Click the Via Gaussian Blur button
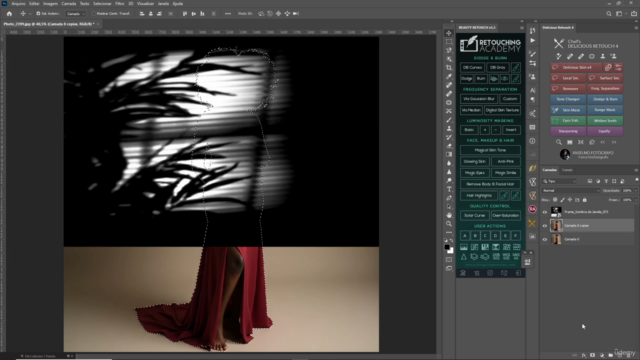This screenshot has height=360, width=640. coord(479,99)
